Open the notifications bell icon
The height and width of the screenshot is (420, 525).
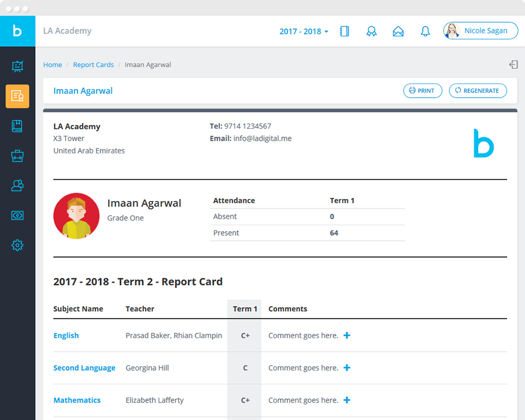click(425, 31)
